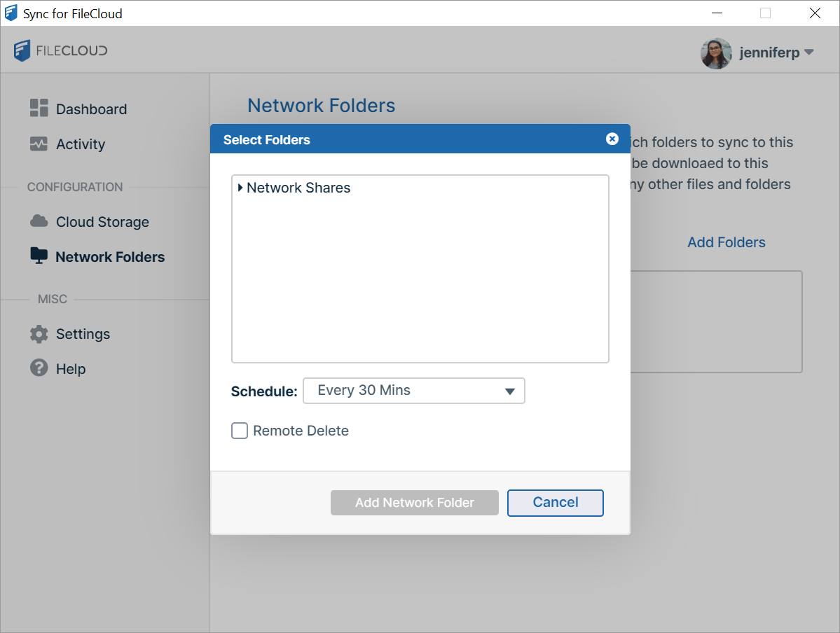
Task: Open Network Folders via its folder icon
Action: pos(39,256)
